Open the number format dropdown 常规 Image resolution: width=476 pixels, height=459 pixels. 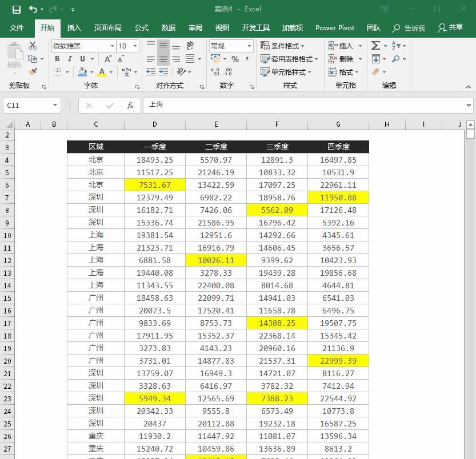click(249, 46)
